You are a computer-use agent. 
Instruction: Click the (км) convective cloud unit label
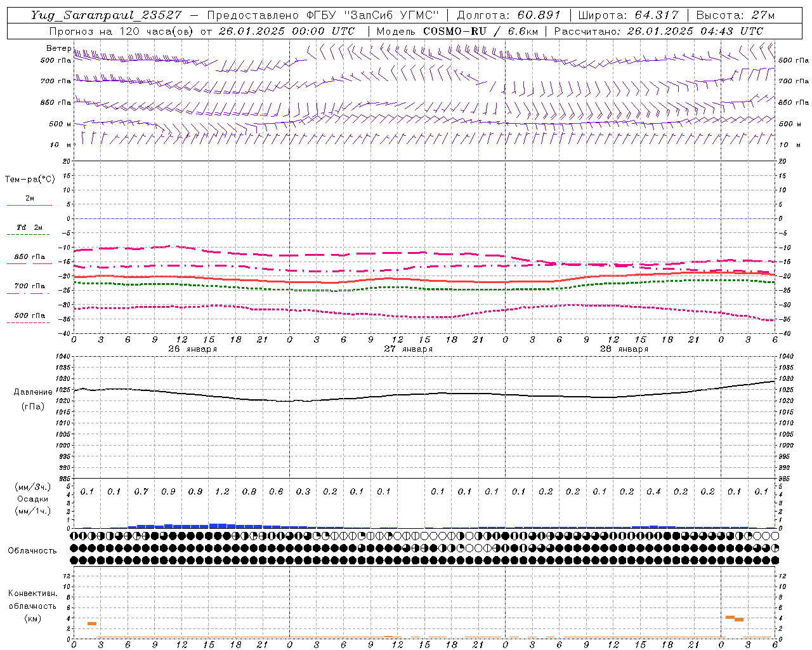pyautogui.click(x=32, y=618)
